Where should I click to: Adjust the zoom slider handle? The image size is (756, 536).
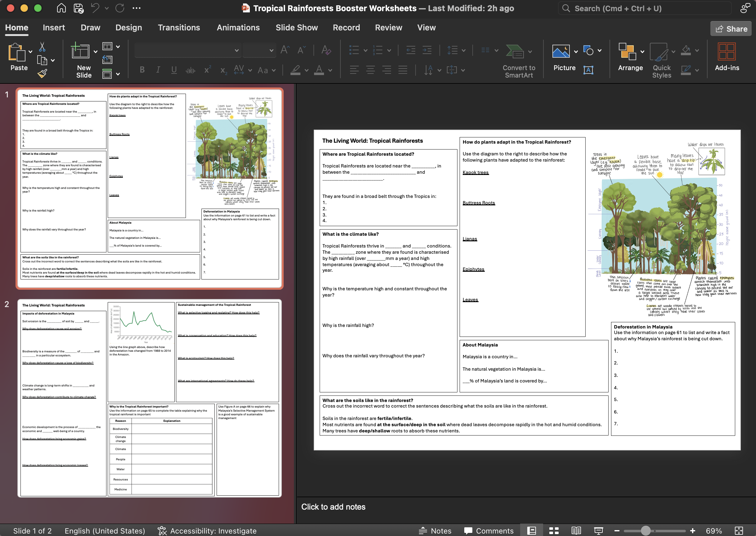point(646,531)
